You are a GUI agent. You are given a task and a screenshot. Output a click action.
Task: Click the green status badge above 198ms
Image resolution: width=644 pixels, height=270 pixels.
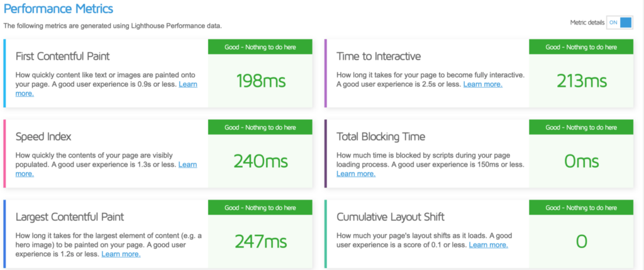(x=260, y=47)
